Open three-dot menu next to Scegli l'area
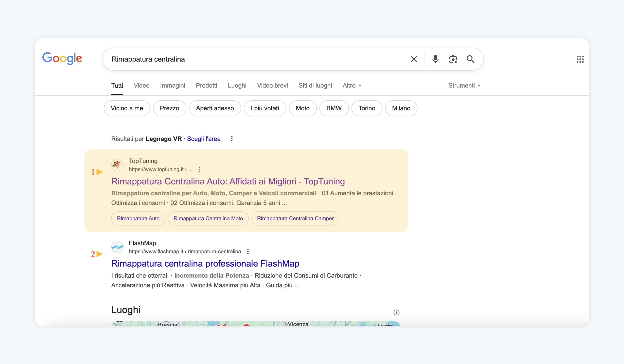 [232, 139]
